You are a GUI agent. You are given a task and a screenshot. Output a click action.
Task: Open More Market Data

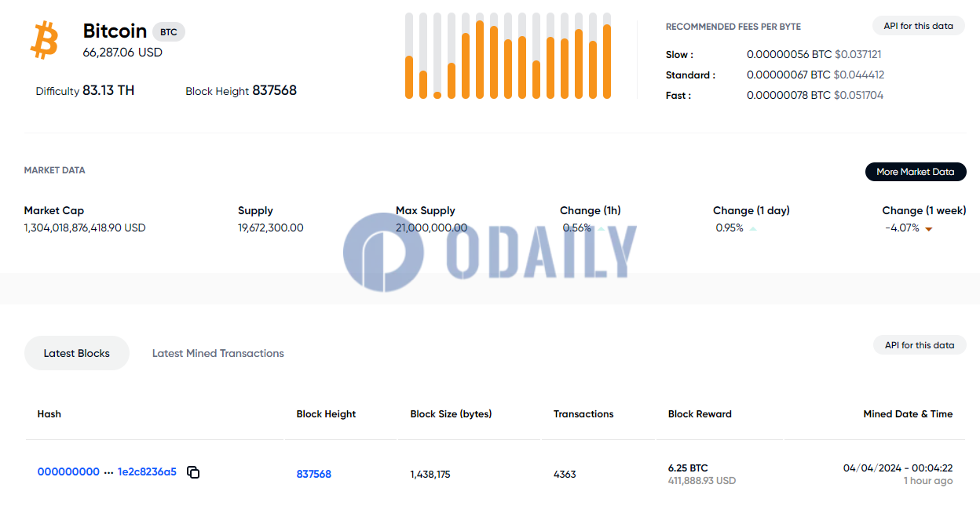(x=916, y=172)
